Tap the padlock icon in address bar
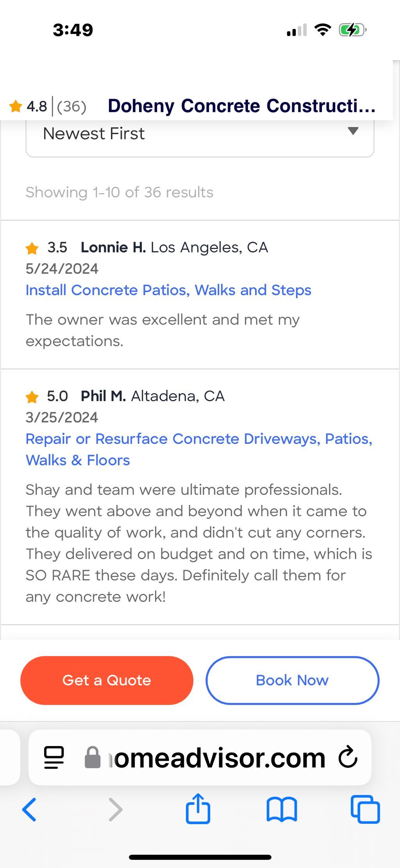The width and height of the screenshot is (400, 868). click(93, 757)
